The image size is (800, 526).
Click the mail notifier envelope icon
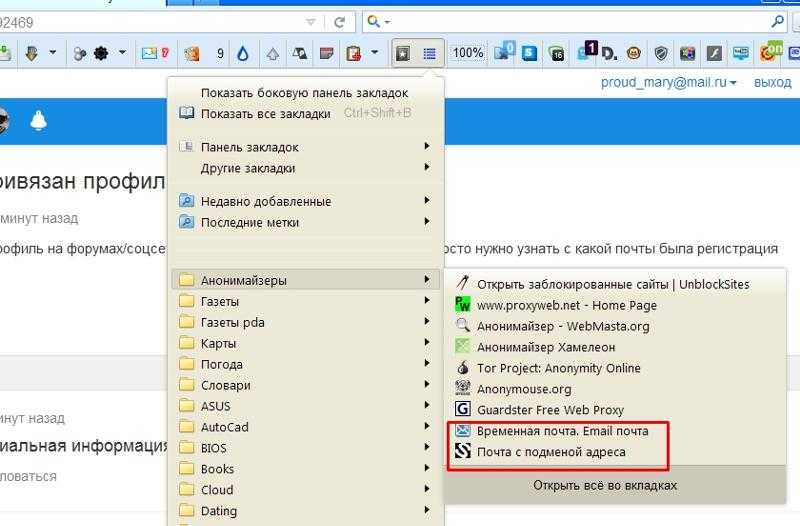[x=150, y=53]
